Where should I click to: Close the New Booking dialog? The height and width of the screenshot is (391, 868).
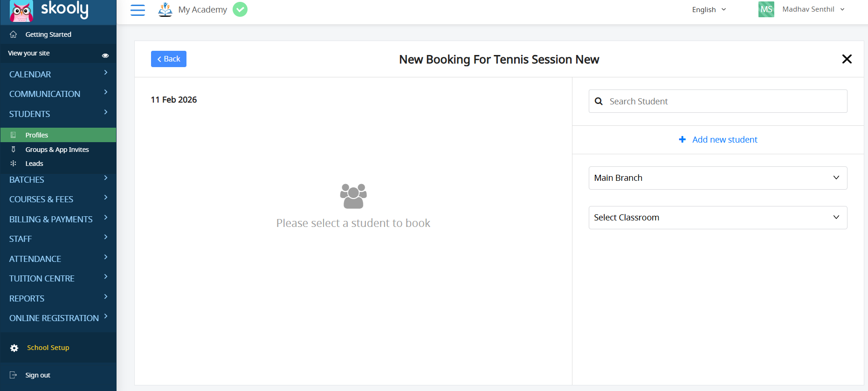[847, 59]
